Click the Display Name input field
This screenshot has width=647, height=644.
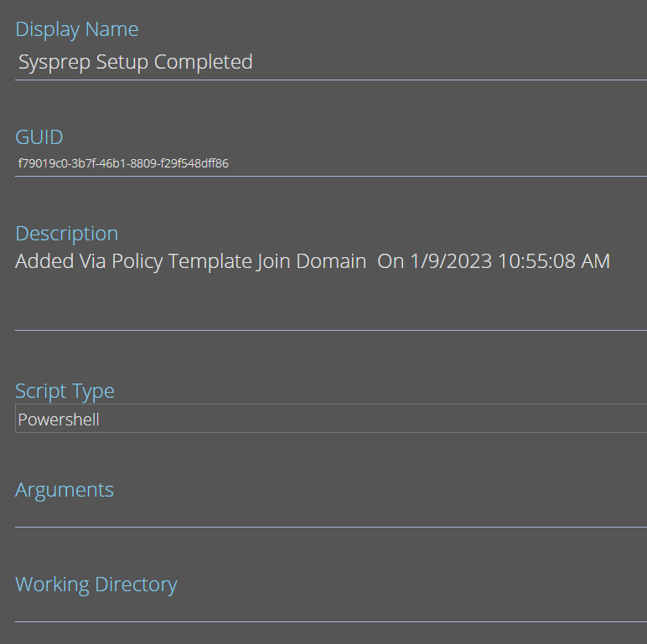click(x=331, y=62)
